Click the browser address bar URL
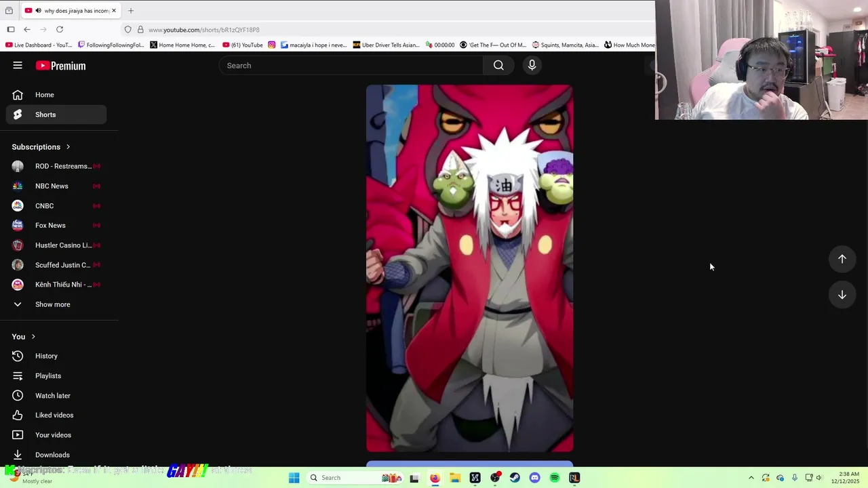868x488 pixels. (x=204, y=30)
